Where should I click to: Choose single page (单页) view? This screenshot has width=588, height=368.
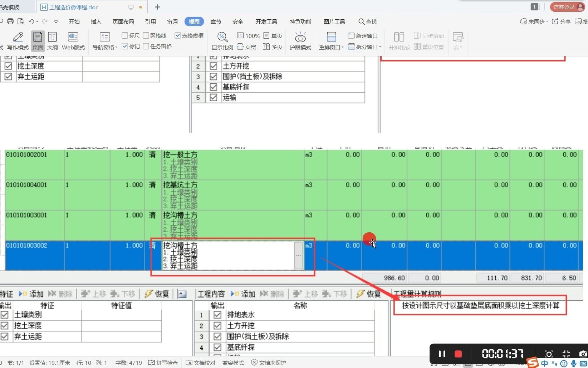tap(273, 36)
